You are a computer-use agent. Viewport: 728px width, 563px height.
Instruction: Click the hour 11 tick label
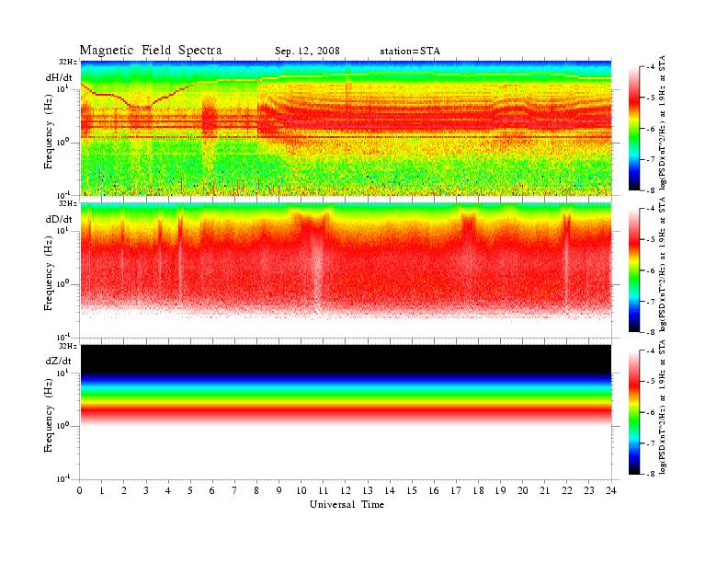tap(324, 490)
